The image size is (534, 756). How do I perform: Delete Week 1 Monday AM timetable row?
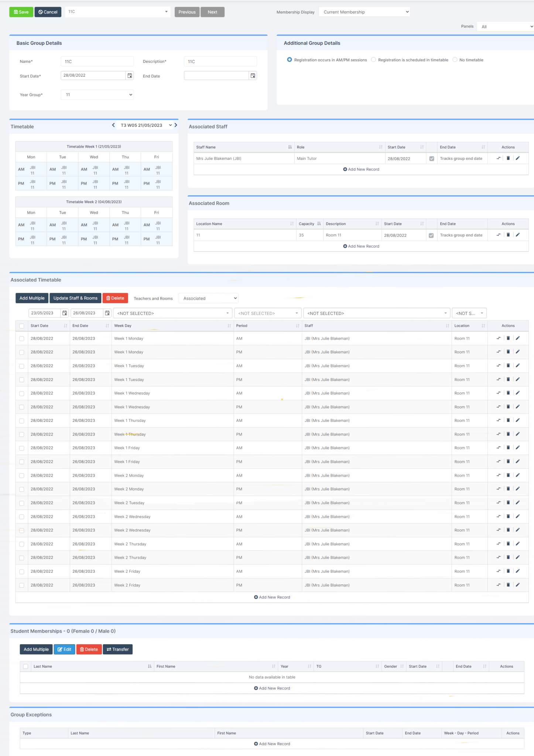click(508, 338)
